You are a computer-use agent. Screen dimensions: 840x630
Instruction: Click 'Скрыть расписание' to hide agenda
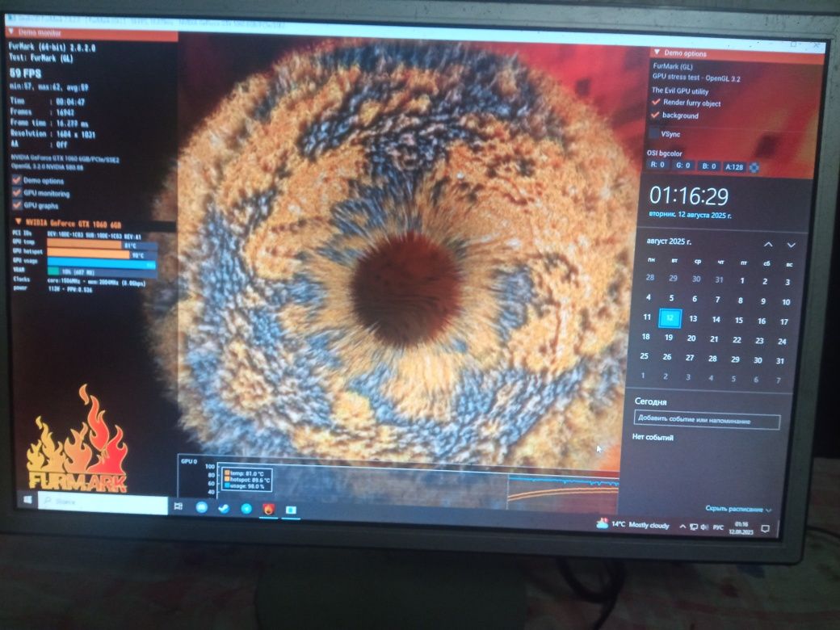click(x=737, y=508)
